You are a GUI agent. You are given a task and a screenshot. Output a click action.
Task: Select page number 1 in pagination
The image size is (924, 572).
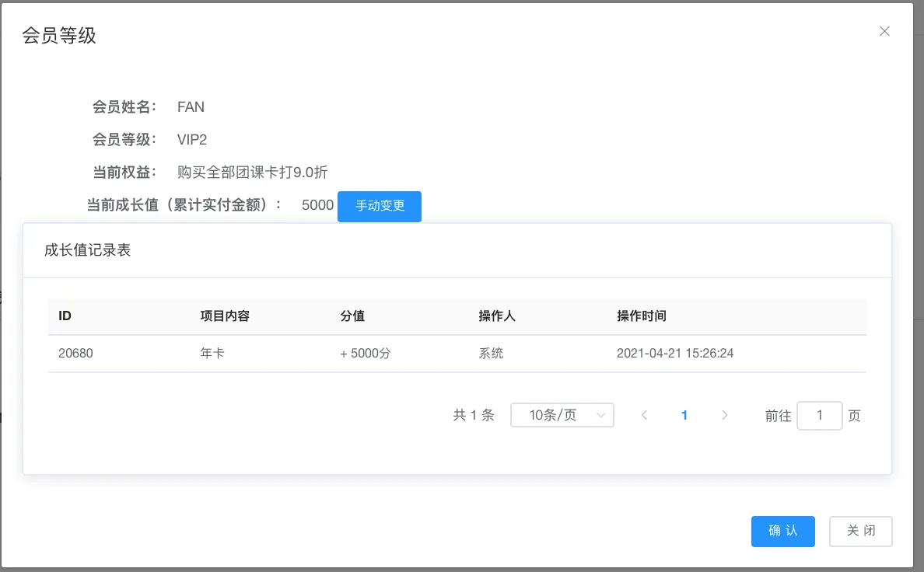coord(684,415)
